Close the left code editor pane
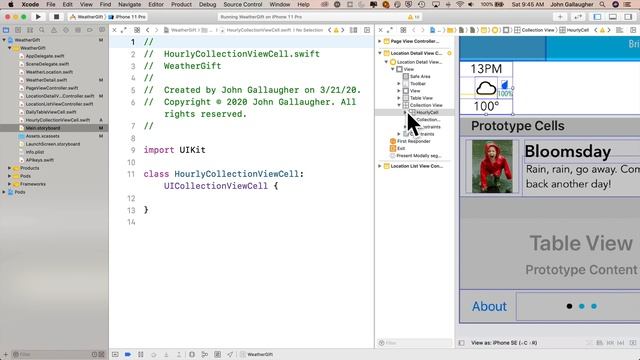The width and height of the screenshot is (640, 360). (x=115, y=30)
